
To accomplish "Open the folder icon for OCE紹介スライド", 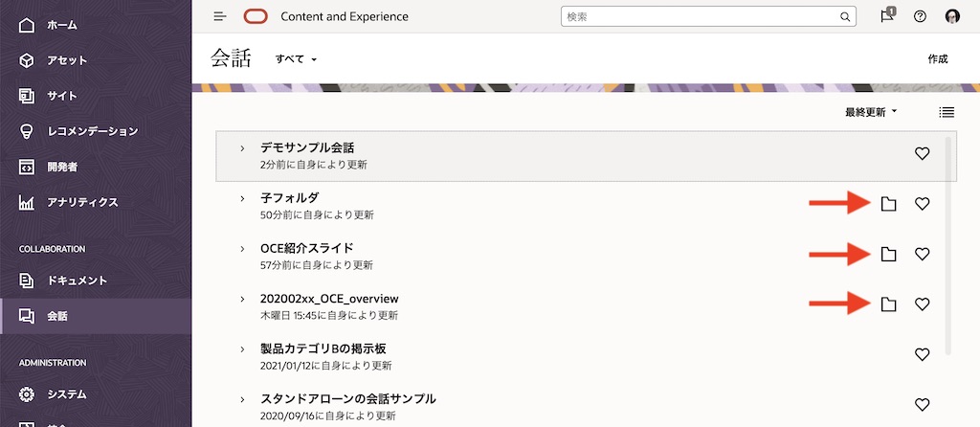I will [x=888, y=254].
